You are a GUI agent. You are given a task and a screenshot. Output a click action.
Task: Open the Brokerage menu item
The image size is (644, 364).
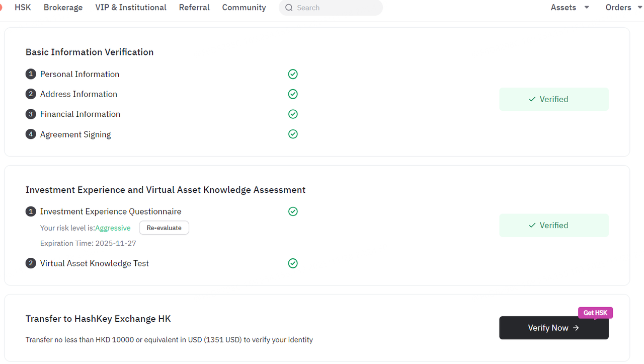click(63, 8)
